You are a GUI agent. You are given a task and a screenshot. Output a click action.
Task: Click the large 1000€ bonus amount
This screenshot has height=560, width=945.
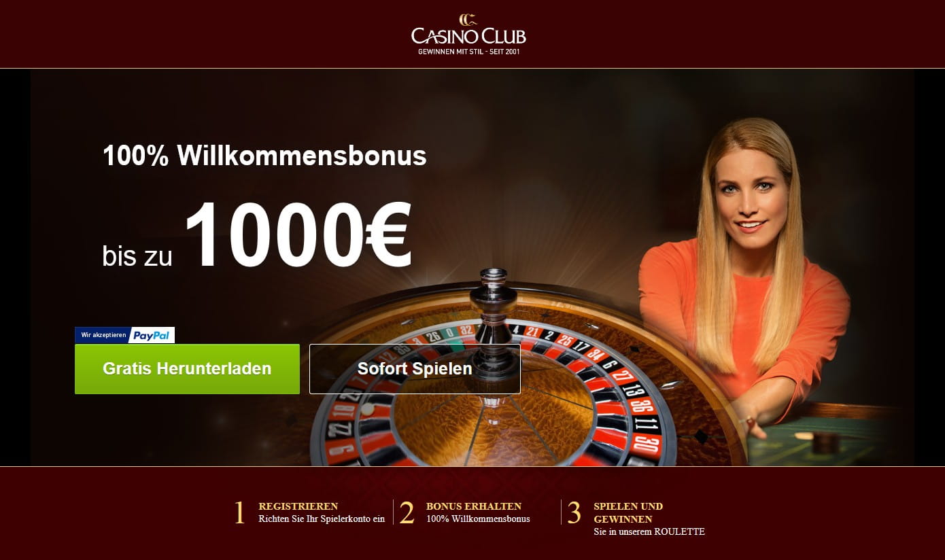click(x=298, y=235)
